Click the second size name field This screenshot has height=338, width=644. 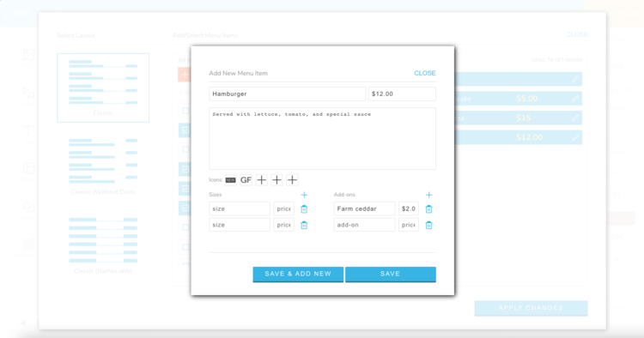pyautogui.click(x=240, y=225)
